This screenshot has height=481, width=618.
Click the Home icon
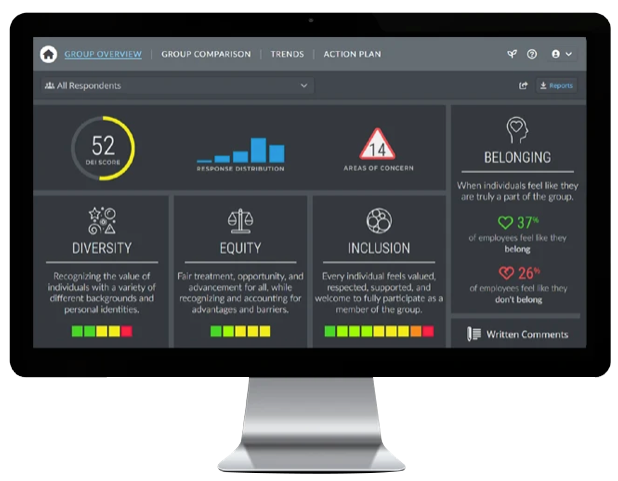click(x=48, y=54)
